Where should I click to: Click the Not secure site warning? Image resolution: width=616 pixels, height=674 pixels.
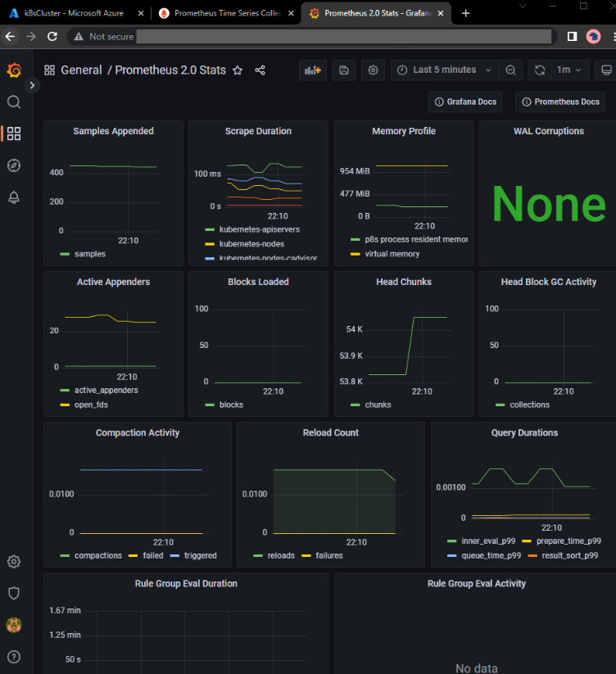103,37
